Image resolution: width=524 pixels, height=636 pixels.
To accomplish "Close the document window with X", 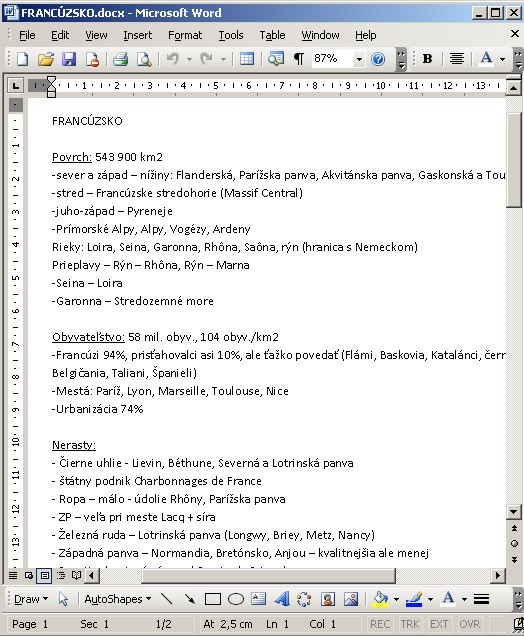I will pyautogui.click(x=515, y=34).
